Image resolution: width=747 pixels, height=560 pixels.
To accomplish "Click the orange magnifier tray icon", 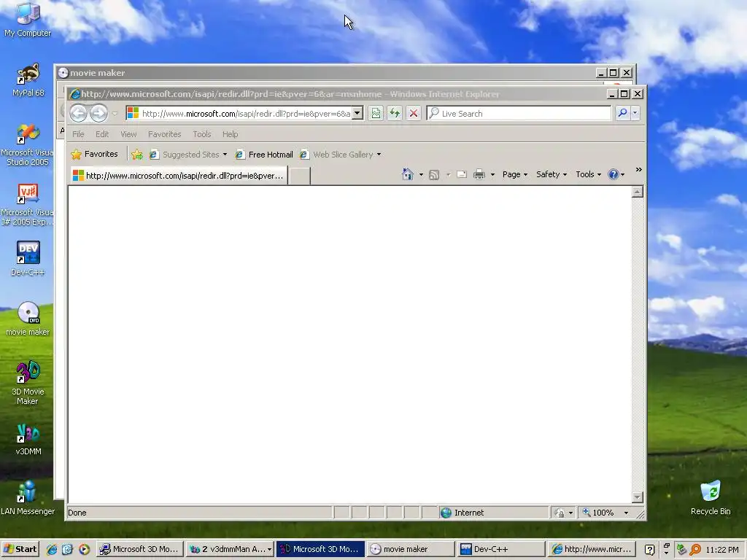I will 695,550.
